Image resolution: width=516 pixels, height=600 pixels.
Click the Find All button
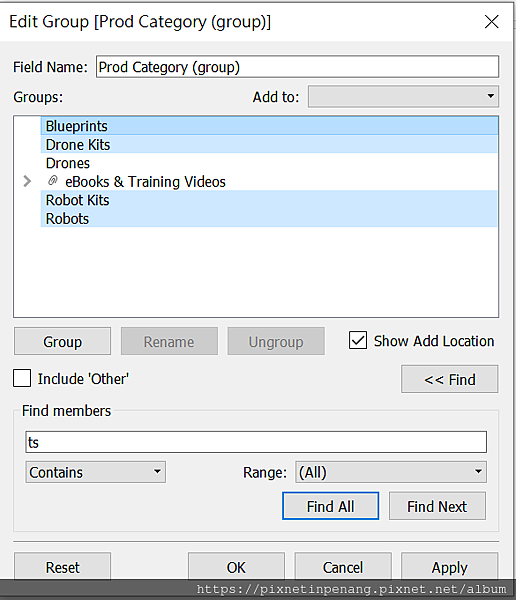(330, 506)
